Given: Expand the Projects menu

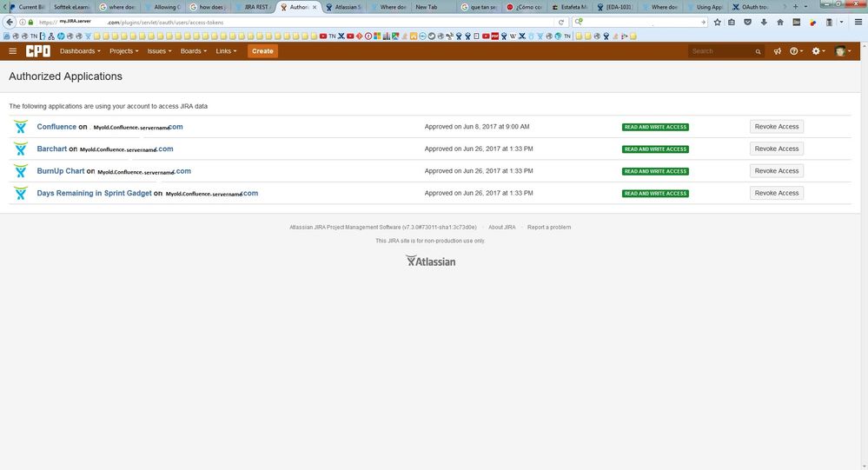Looking at the screenshot, I should [124, 51].
